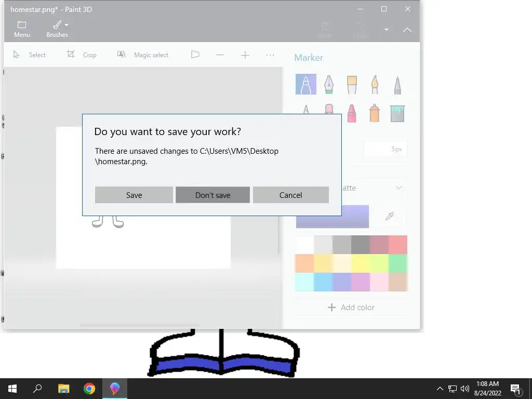
Task: Select the Pixel pen brush
Action: (x=397, y=85)
